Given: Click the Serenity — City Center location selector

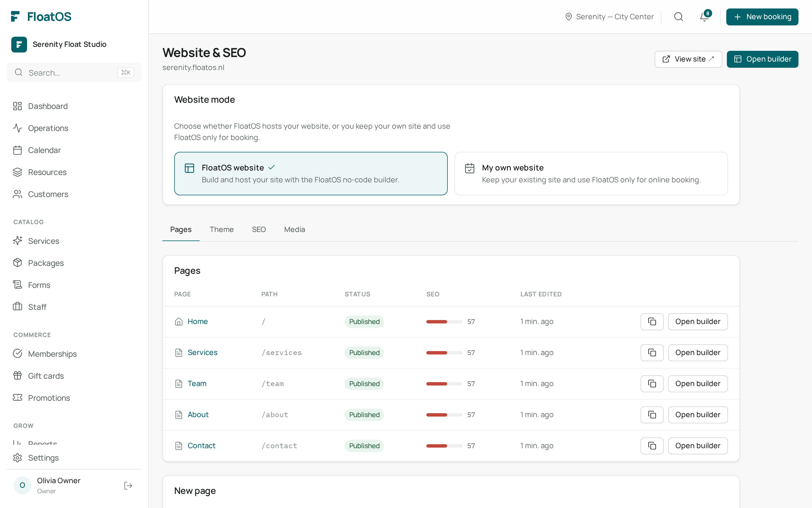Looking at the screenshot, I should click(x=609, y=16).
